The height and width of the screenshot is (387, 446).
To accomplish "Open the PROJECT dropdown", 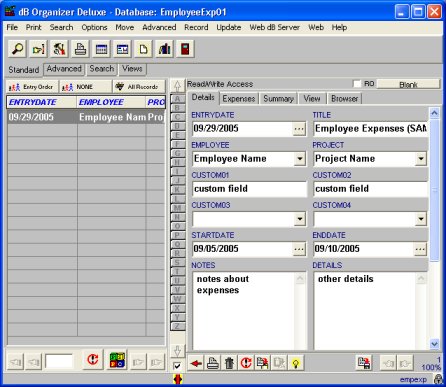I will pyautogui.click(x=421, y=159).
